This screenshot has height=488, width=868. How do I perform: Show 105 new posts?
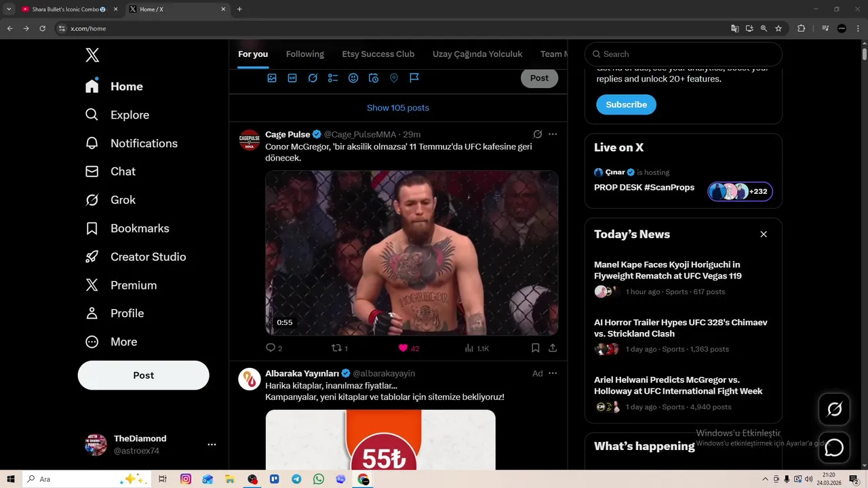(x=398, y=108)
